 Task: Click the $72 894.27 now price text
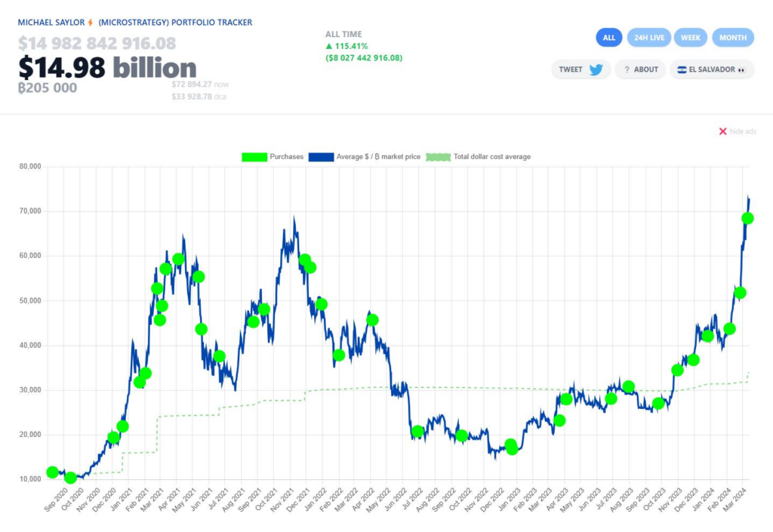[200, 85]
